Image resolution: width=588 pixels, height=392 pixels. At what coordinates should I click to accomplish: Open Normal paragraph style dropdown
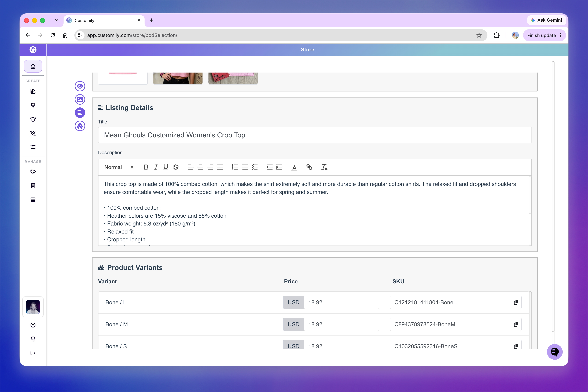tap(119, 167)
